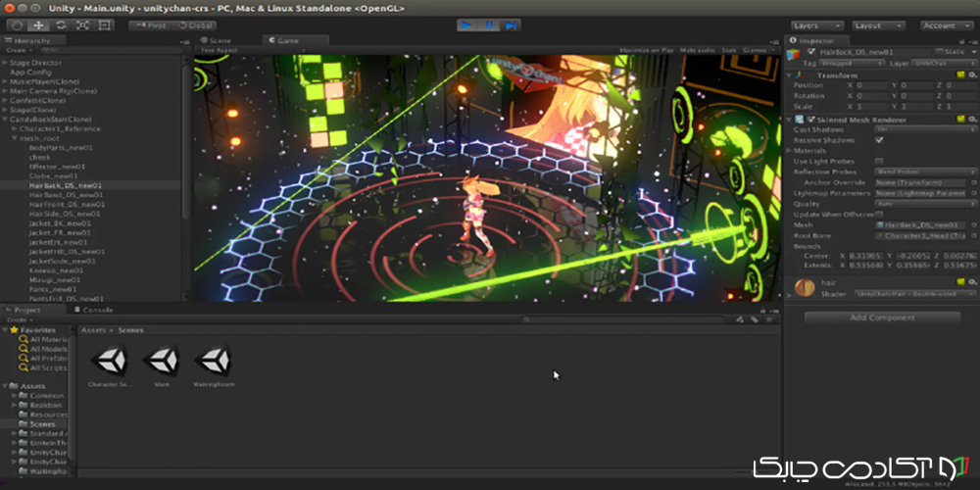Image resolution: width=980 pixels, height=490 pixels.
Task: Open the Shader dropdown for hair material
Action: coord(915,294)
